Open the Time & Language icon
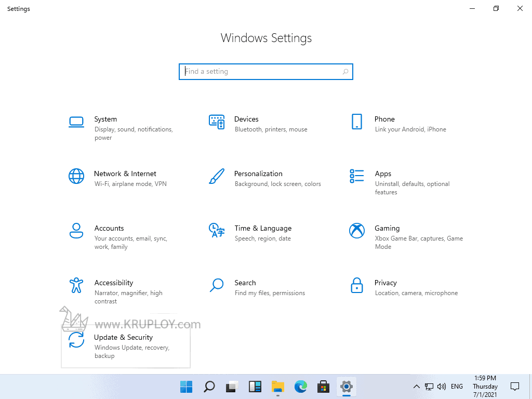The height and width of the screenshot is (399, 532). pyautogui.click(x=217, y=230)
